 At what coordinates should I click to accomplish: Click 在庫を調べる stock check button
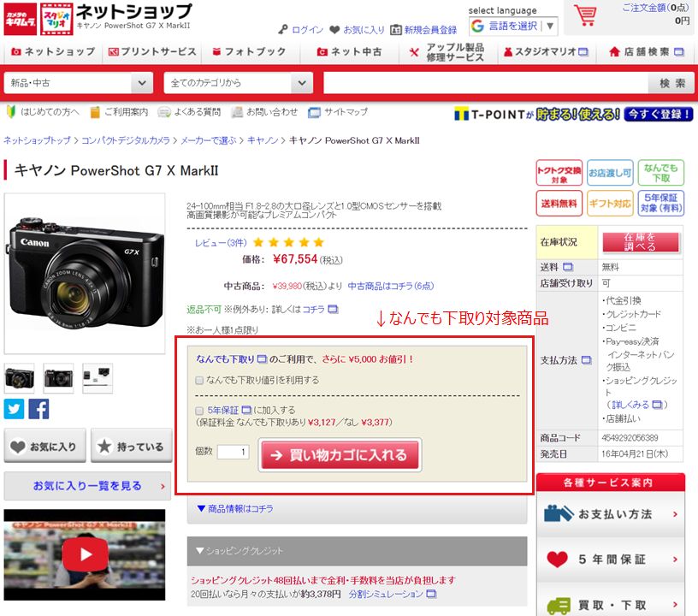[x=640, y=242]
